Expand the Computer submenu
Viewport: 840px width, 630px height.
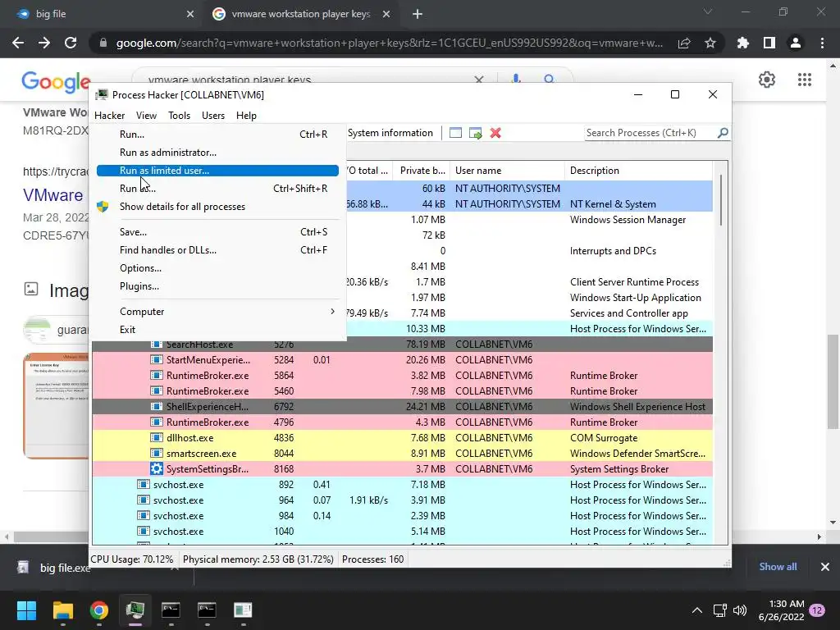click(x=217, y=312)
